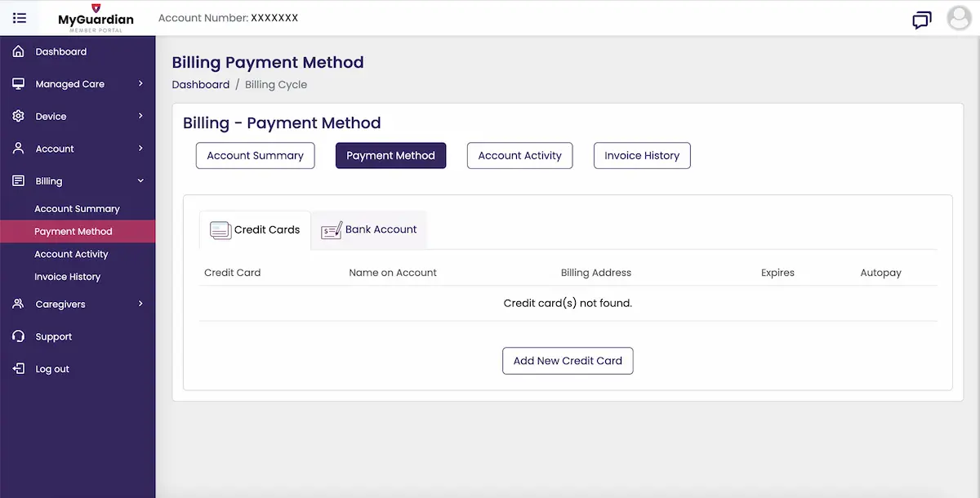Open the user profile avatar
Viewport: 980px width, 498px height.
959,18
